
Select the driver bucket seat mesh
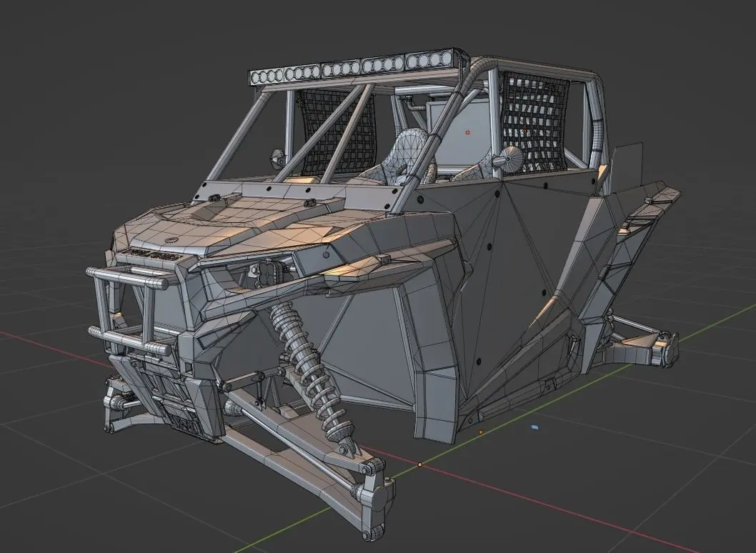click(406, 155)
